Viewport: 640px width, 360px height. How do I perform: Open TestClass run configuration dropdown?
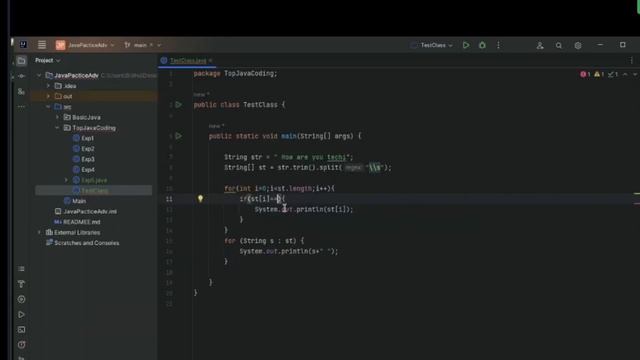pos(432,45)
